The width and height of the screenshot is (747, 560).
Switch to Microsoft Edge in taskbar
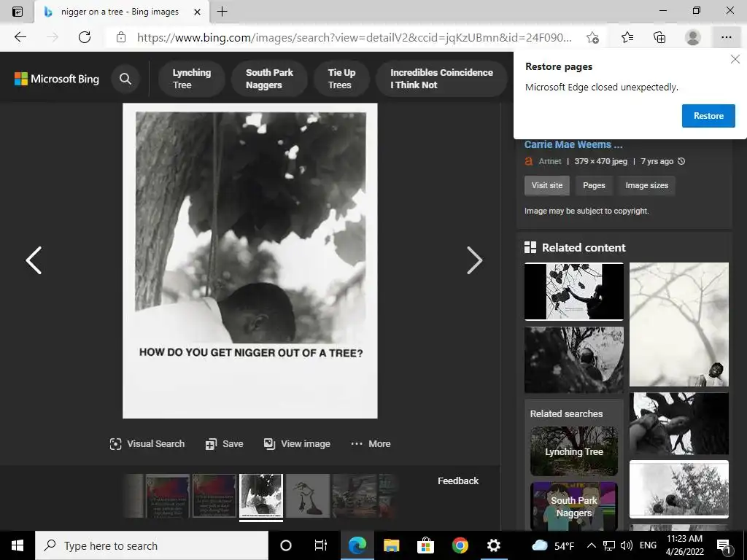[x=357, y=545]
